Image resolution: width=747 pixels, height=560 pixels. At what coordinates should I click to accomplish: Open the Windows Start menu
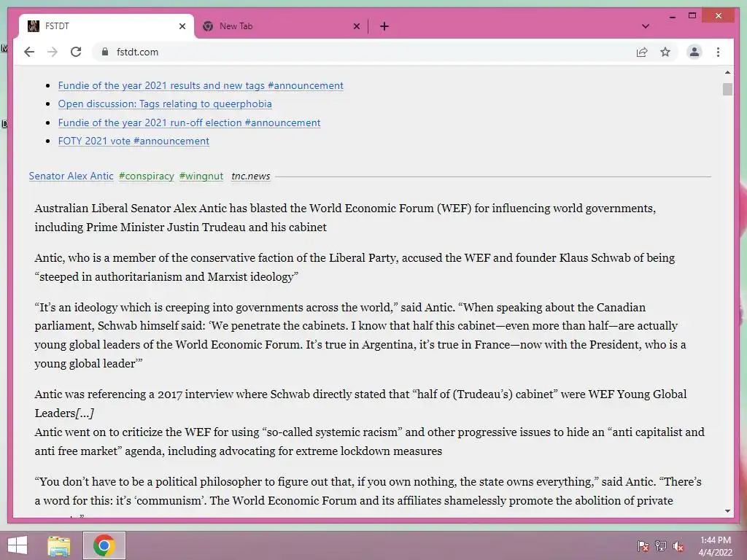[18, 545]
